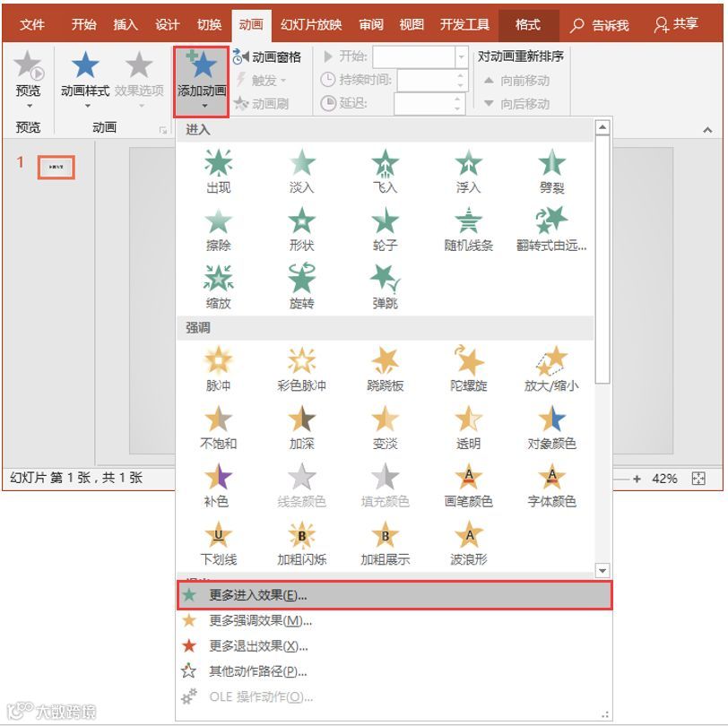The width and height of the screenshot is (728, 726).
Task: Click the 持续时间 duration field
Action: 432,81
